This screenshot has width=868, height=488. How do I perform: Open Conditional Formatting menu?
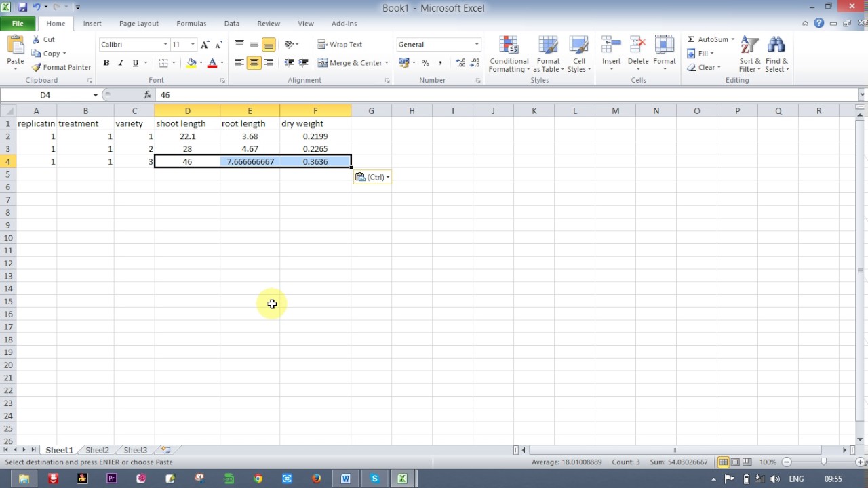tap(509, 54)
